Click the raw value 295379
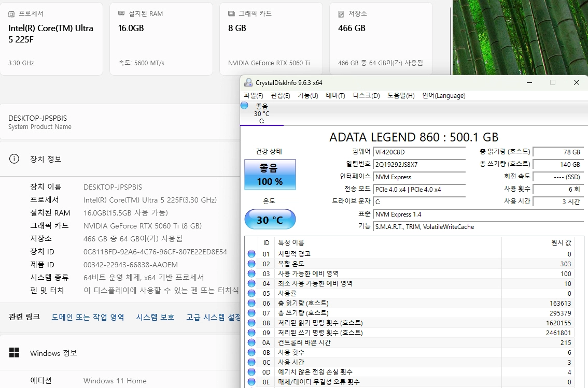This screenshot has width=588, height=388. [558, 313]
